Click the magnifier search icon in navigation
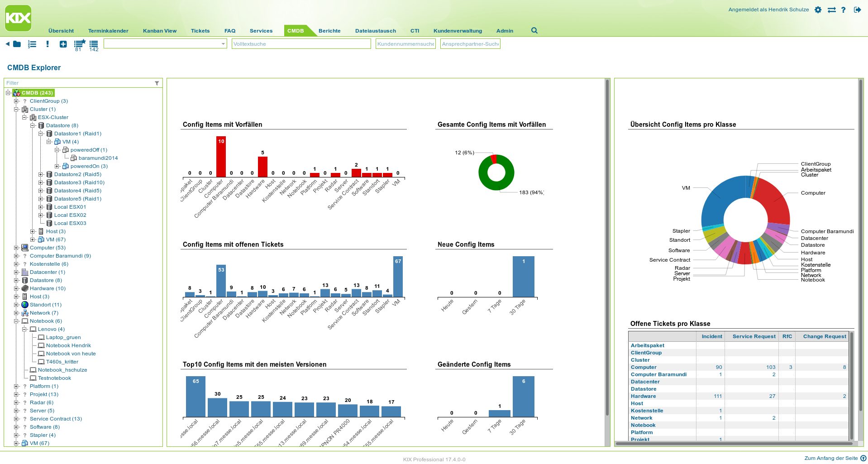Viewport: 868px width, 464px height. (x=534, y=30)
